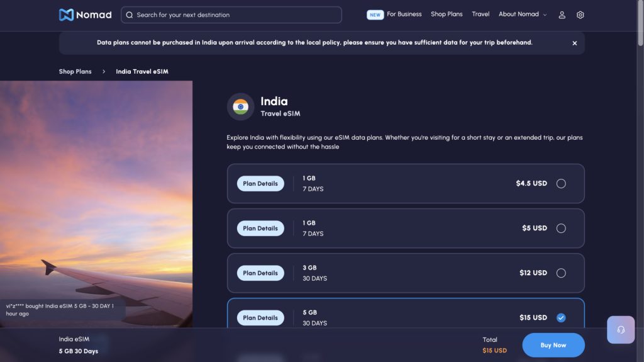Click the India flag icon
Viewport: 644px width, 362px height.
[x=240, y=106]
